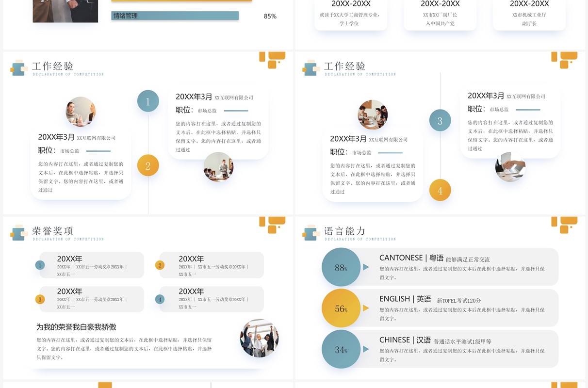Click the 情绪管理 progress bar

175,16
